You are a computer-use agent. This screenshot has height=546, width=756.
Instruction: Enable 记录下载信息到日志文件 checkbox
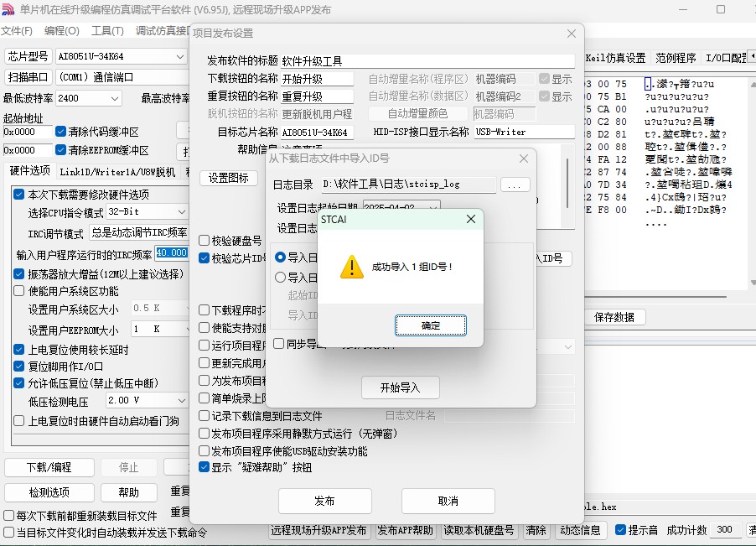204,415
